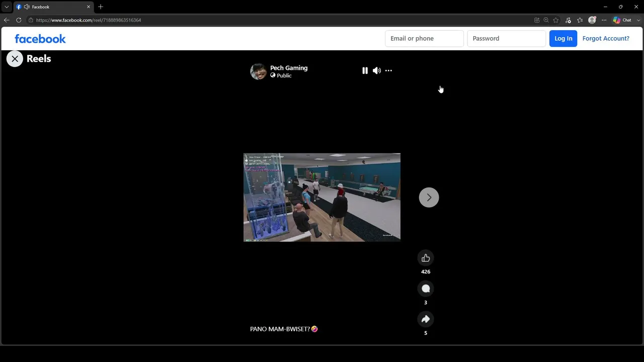This screenshot has height=362, width=644.
Task: Select the Facebook browser tab
Action: [x=54, y=7]
